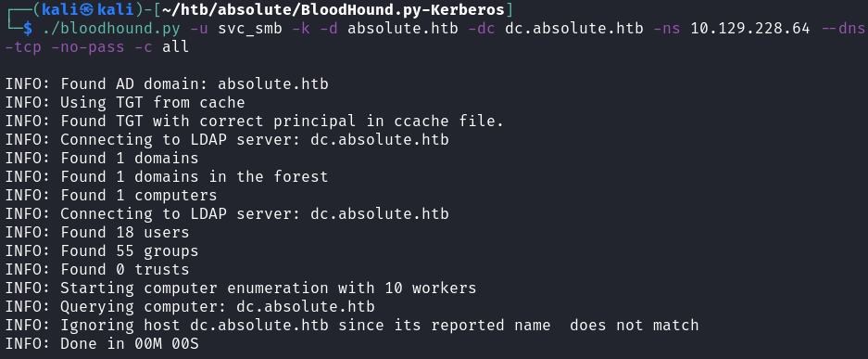The width and height of the screenshot is (868, 359).
Task: Click the 'Done in 00M 00S' line
Action: [x=102, y=343]
